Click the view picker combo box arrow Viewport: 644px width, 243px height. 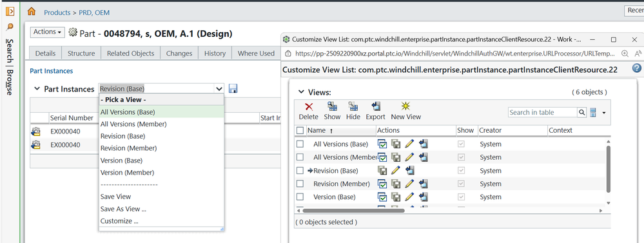219,89
